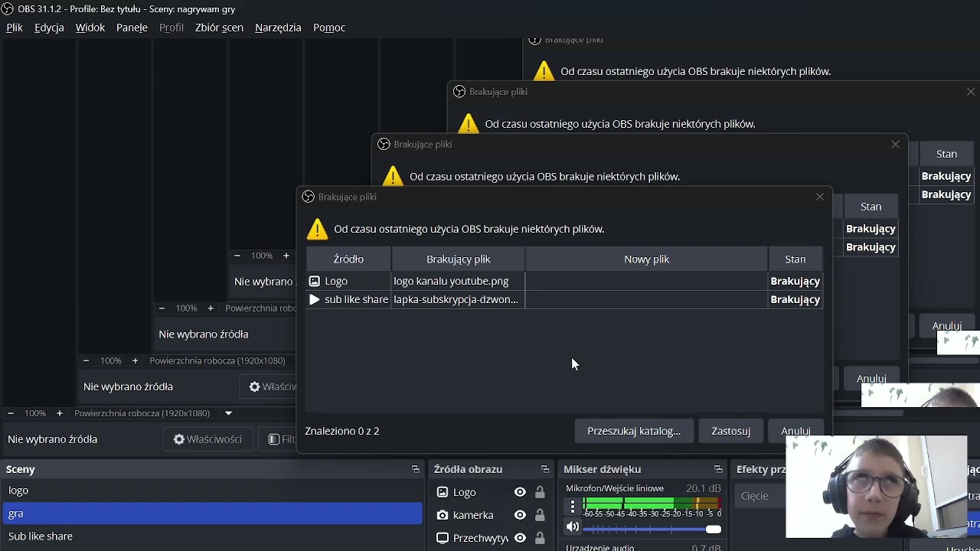
Task: Click the partially hidden Filtry button
Action: coord(279,439)
